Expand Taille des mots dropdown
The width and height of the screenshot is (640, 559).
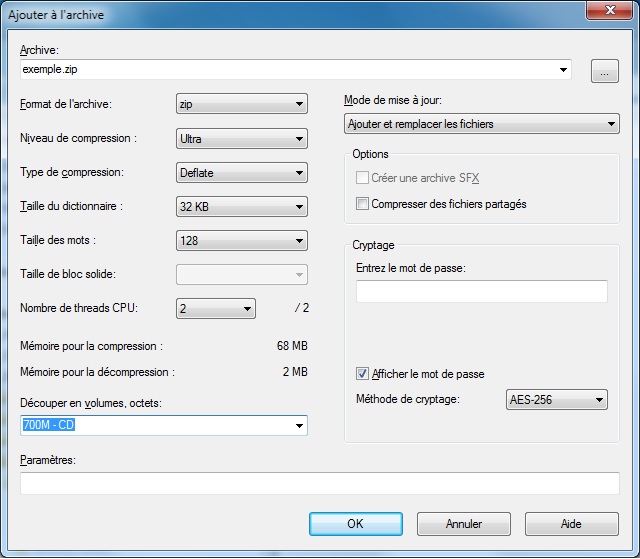click(x=299, y=241)
